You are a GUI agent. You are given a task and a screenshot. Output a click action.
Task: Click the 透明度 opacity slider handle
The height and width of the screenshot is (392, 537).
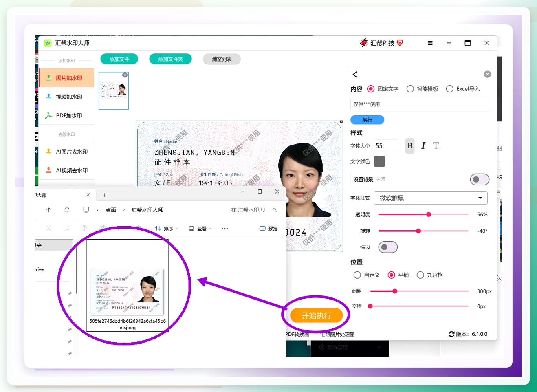point(429,214)
